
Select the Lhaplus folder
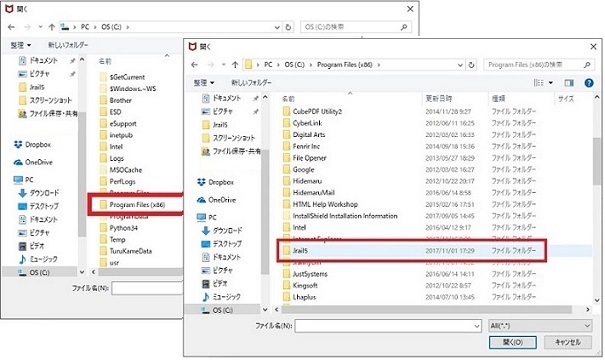pyautogui.click(x=299, y=297)
